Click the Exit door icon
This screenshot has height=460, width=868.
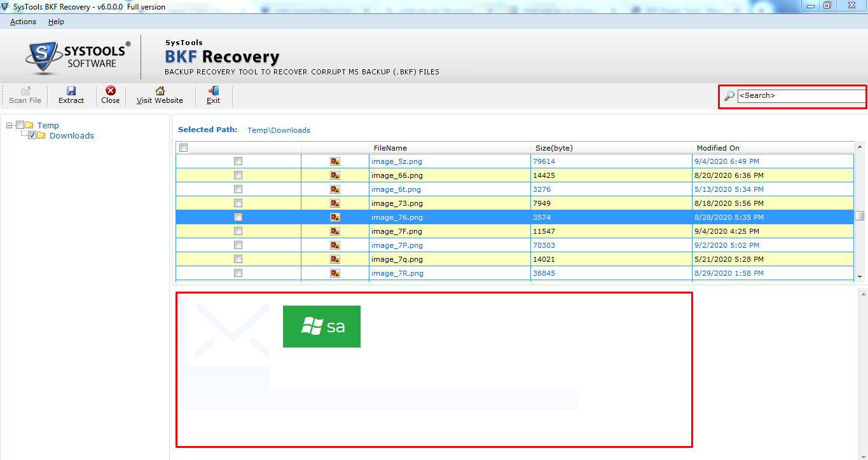(x=214, y=91)
